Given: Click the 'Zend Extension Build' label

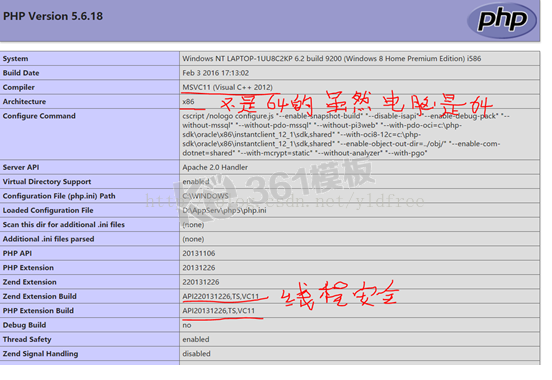Looking at the screenshot, I should tap(40, 297).
